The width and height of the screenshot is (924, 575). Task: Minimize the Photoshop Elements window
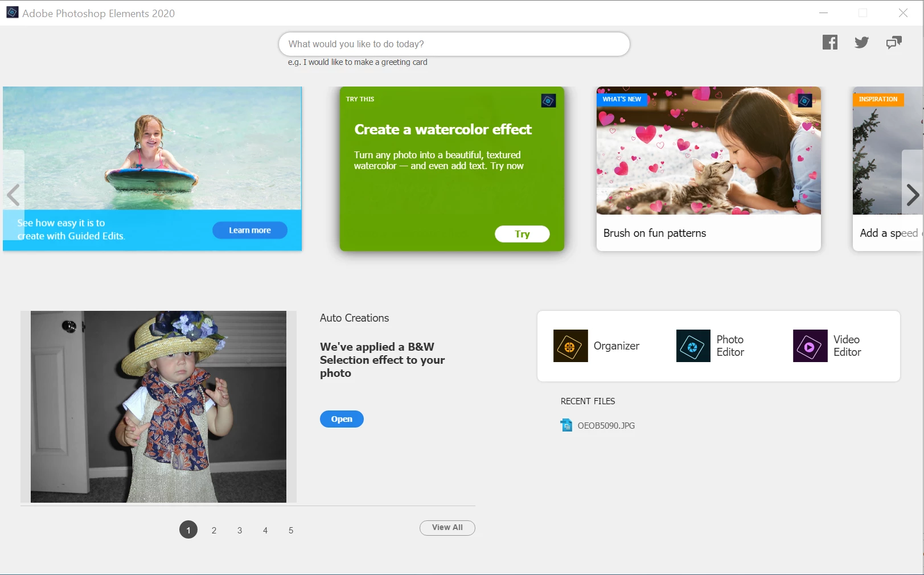coord(823,13)
